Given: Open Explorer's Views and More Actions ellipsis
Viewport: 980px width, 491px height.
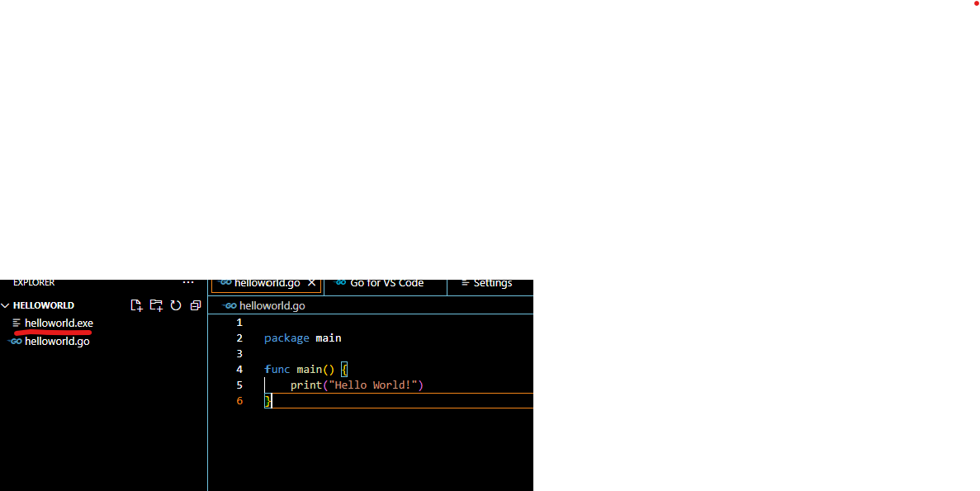Looking at the screenshot, I should coord(188,283).
